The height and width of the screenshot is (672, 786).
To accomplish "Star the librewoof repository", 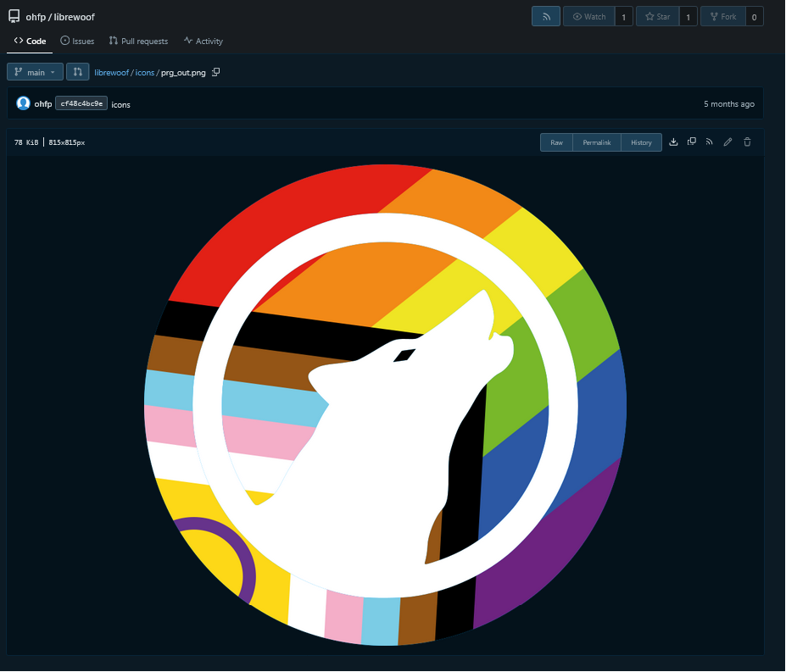I will (x=658, y=17).
